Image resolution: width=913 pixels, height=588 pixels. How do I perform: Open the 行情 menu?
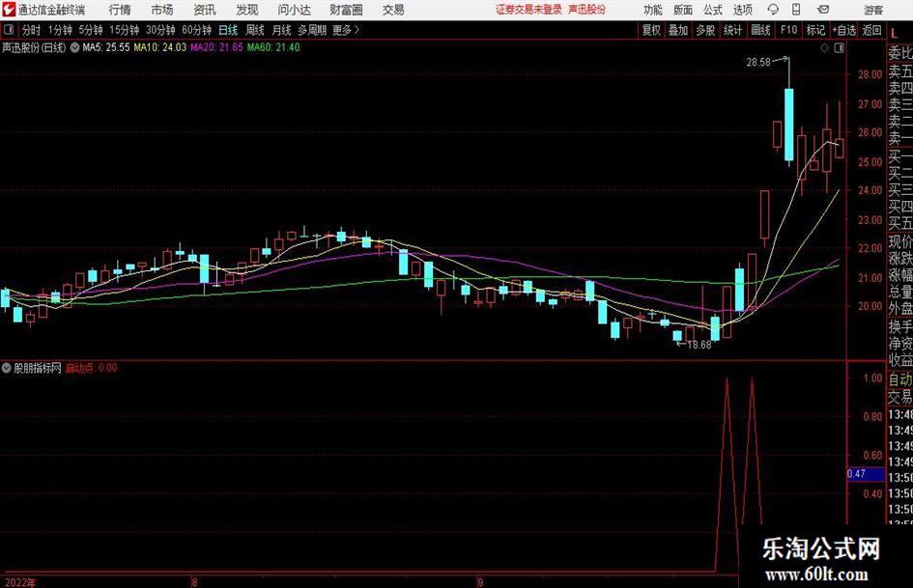point(120,10)
